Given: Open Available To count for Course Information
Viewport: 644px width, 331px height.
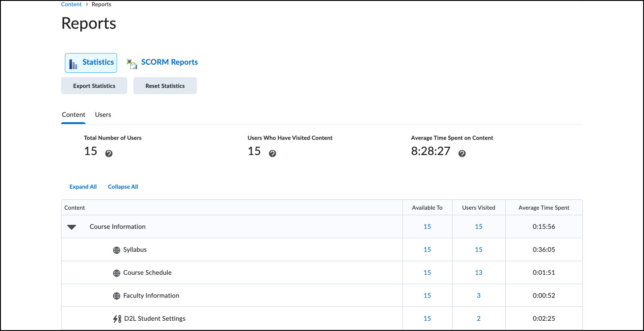Looking at the screenshot, I should 427,227.
